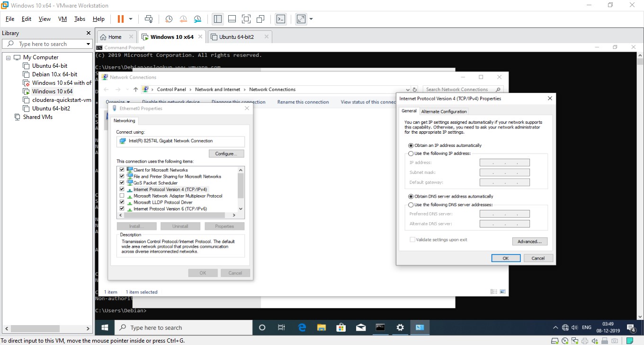Click the Windows taskbar search box
The image size is (644, 345).
[x=185, y=327]
